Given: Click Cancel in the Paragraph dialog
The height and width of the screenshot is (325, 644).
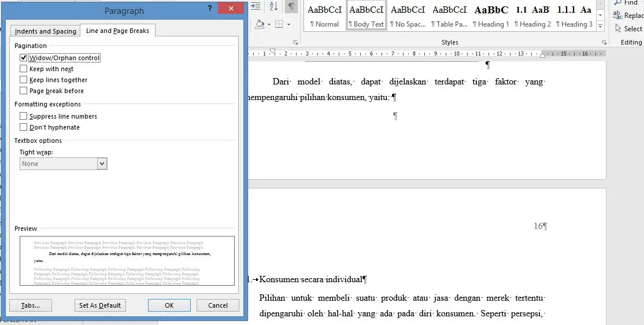Looking at the screenshot, I should 218,305.
